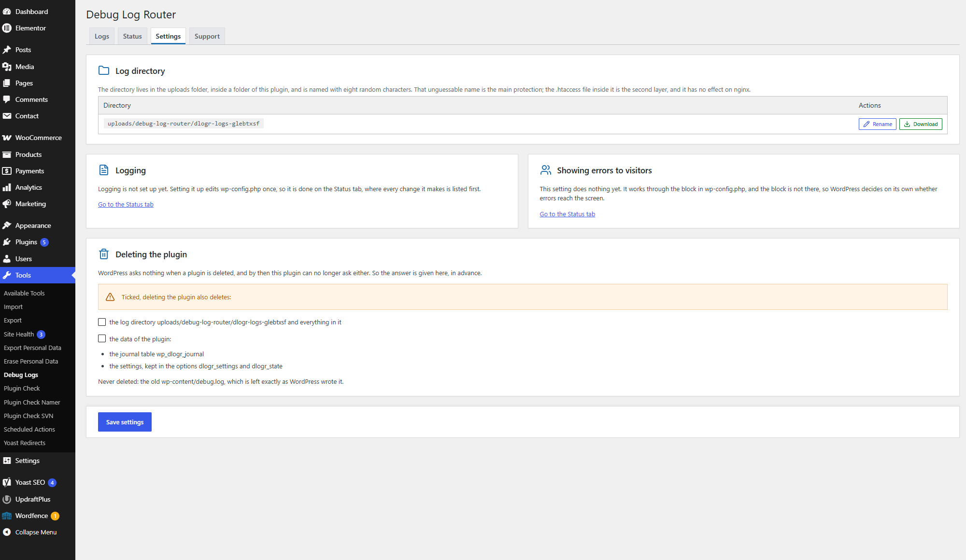Screen dimensions: 966x560
Task: Click the Products box icon
Action: pos(7,154)
